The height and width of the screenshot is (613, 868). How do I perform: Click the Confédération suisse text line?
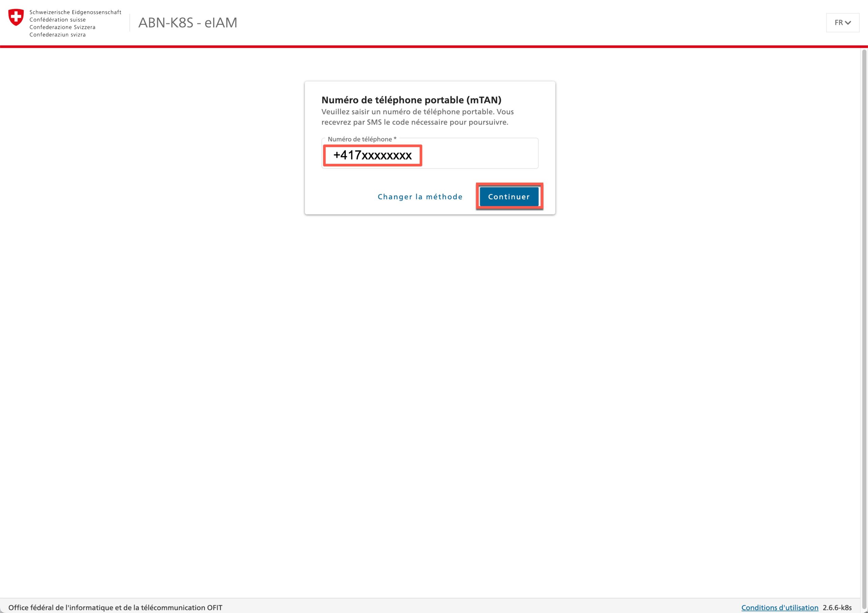pos(57,20)
